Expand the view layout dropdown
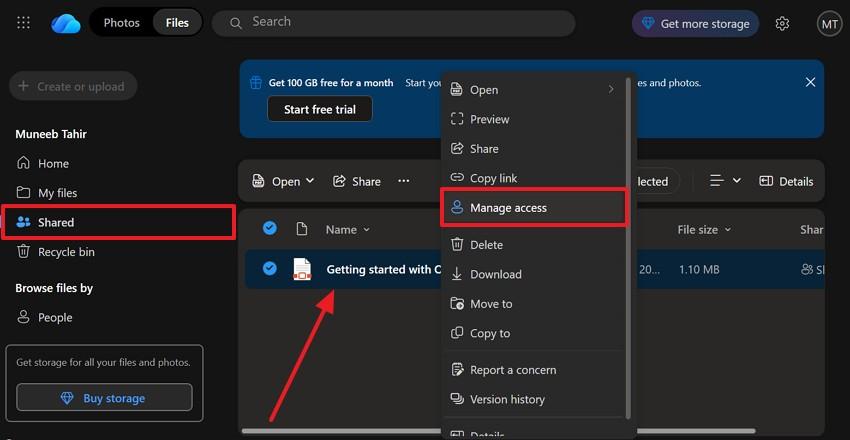This screenshot has height=440, width=850. (725, 181)
